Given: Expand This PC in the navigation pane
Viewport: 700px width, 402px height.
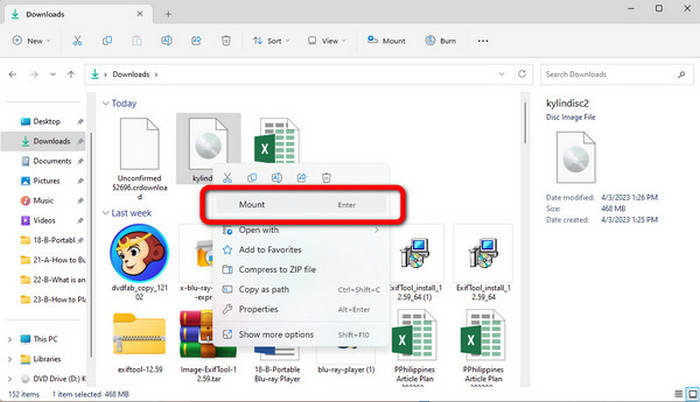Looking at the screenshot, I should point(9,339).
